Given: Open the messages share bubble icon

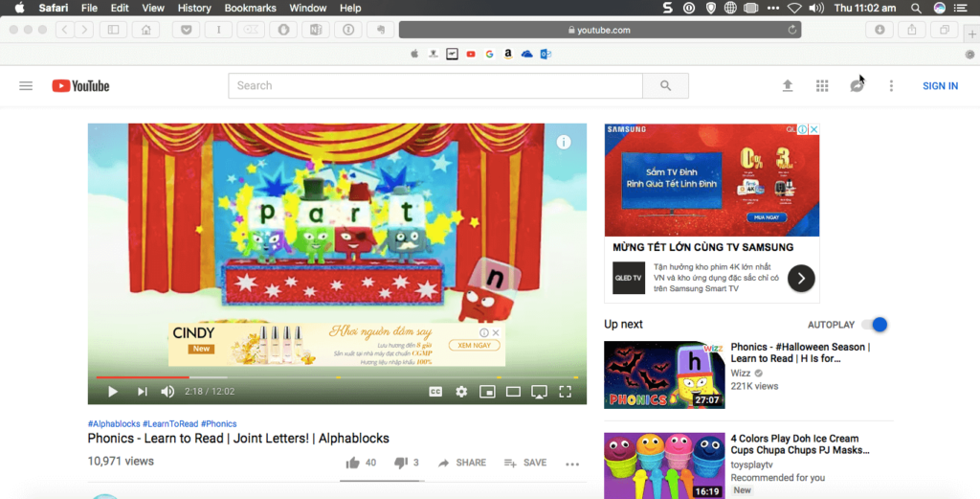Looking at the screenshot, I should (857, 85).
